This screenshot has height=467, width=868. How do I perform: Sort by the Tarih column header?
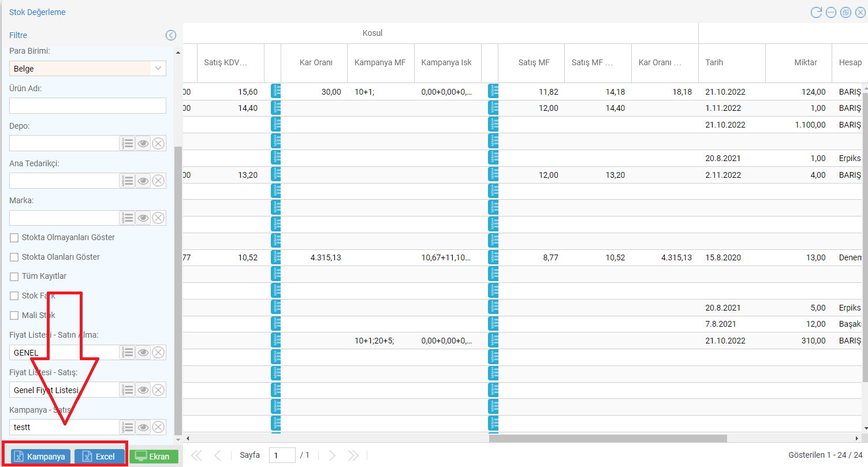click(x=732, y=62)
